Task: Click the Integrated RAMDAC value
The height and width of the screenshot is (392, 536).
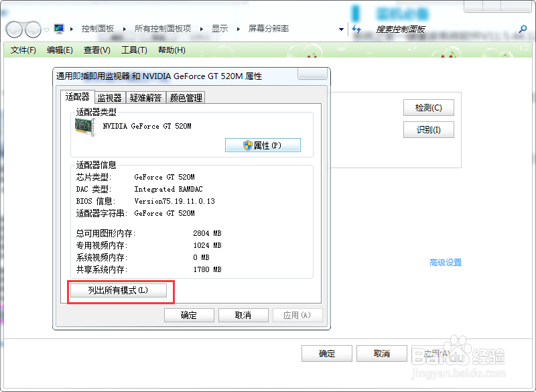Action: [169, 189]
